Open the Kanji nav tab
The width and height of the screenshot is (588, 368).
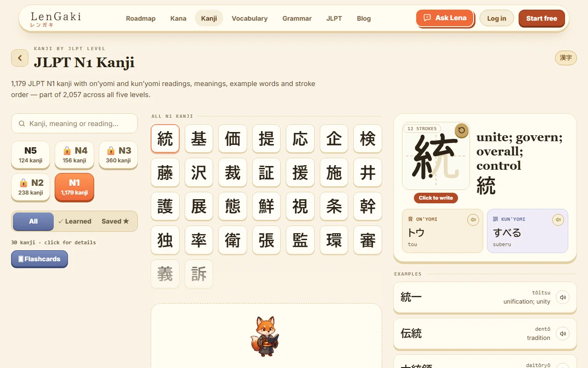(x=209, y=18)
